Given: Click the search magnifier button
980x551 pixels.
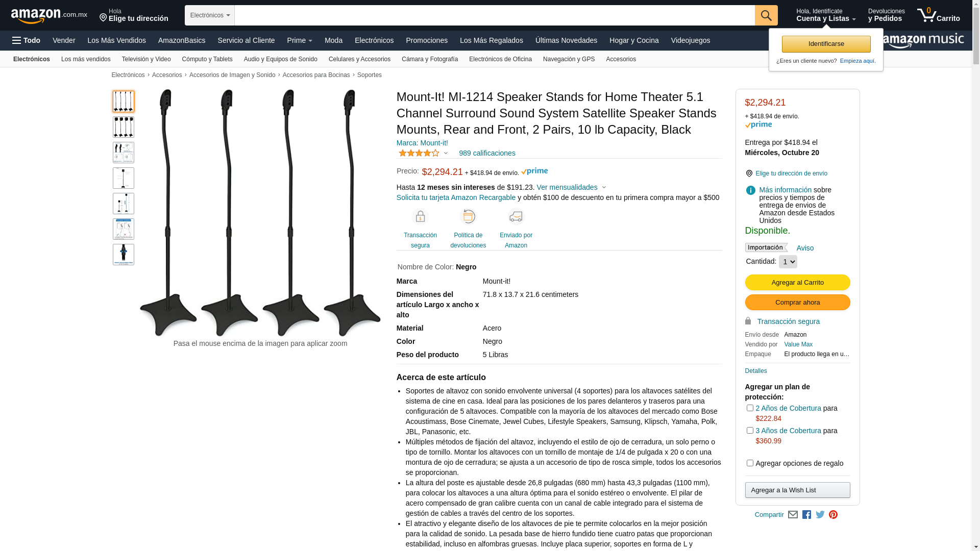Looking at the screenshot, I should click(766, 15).
